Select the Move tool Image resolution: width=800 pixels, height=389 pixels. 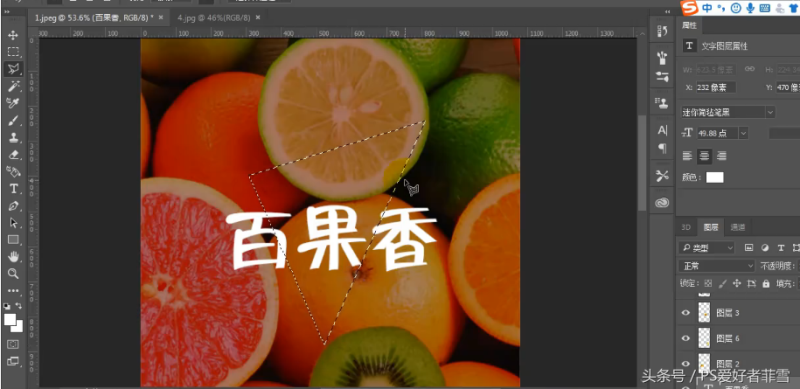(x=13, y=35)
